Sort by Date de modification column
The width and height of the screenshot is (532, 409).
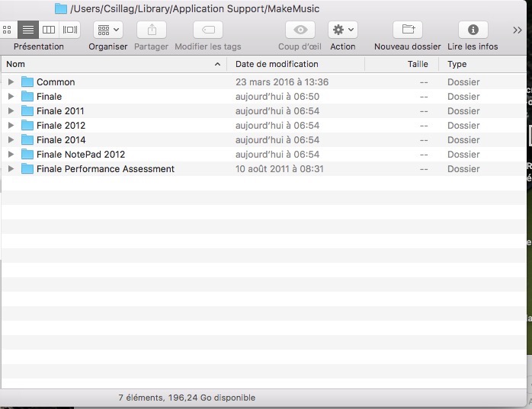pos(296,65)
